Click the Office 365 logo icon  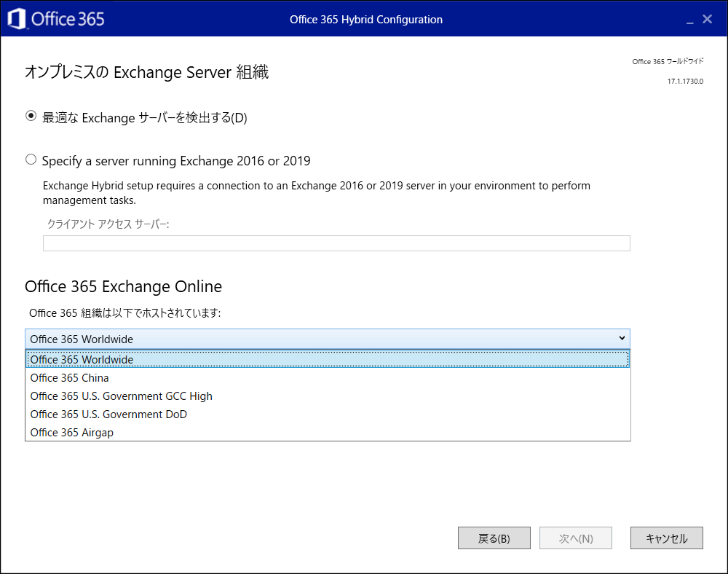point(17,19)
